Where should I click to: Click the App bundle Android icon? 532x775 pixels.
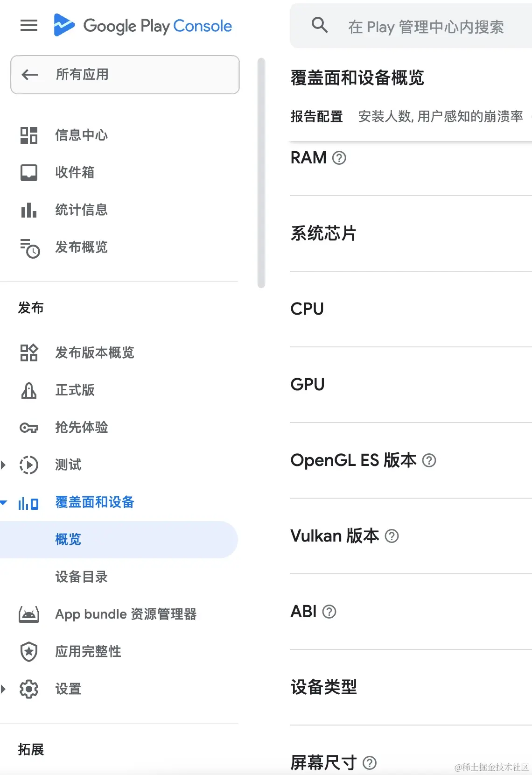tap(29, 614)
